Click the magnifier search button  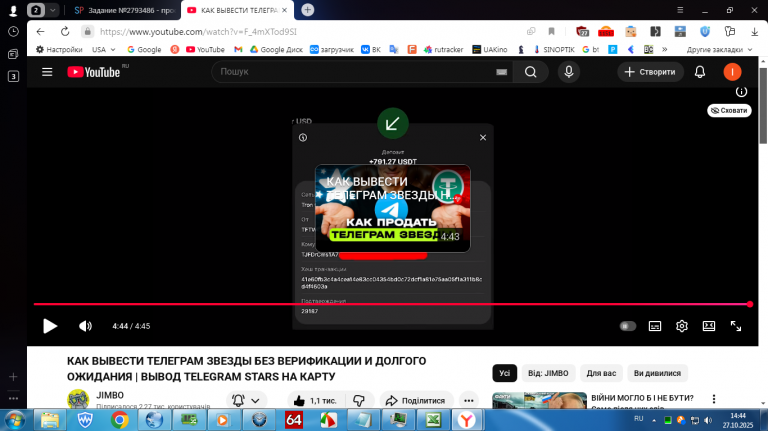click(x=530, y=72)
